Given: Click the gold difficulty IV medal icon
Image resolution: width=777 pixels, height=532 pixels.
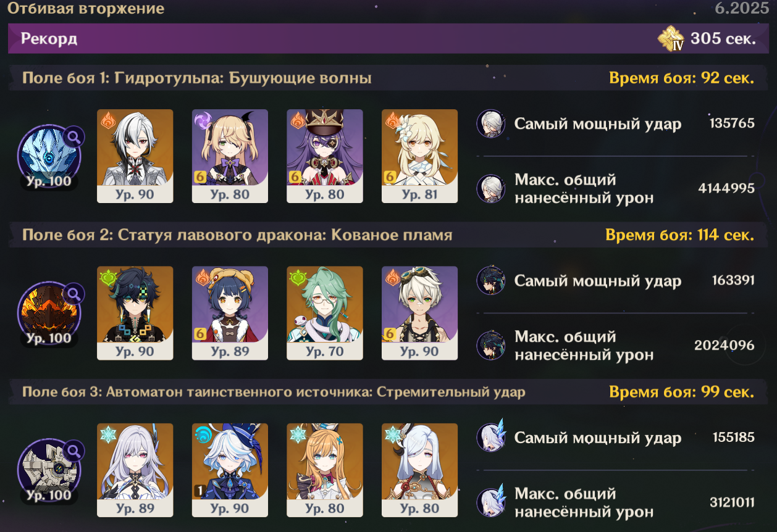Looking at the screenshot, I should click(x=671, y=39).
